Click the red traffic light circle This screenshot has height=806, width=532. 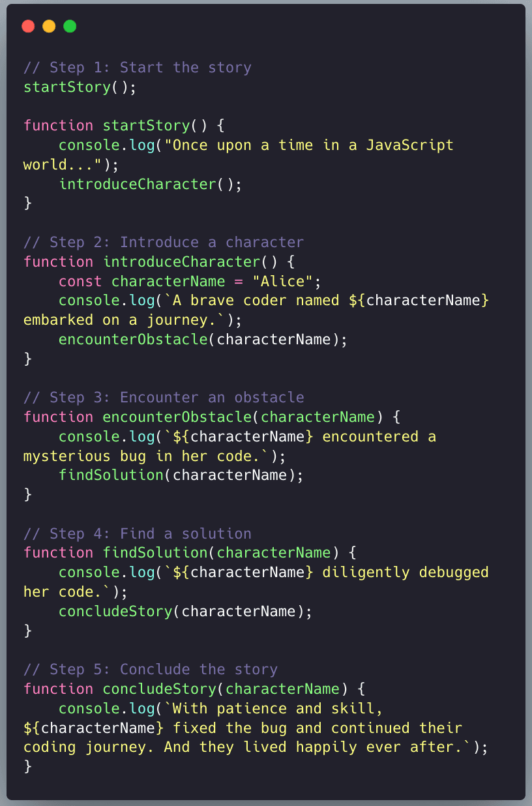click(x=28, y=26)
